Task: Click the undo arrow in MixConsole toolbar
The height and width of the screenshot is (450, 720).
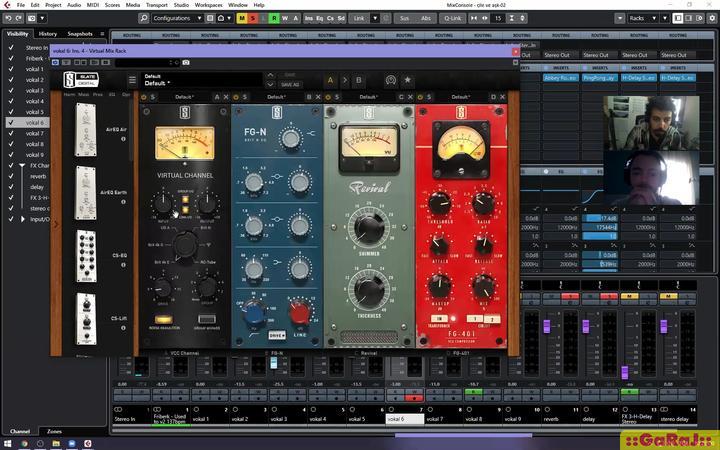Action: (x=8, y=18)
